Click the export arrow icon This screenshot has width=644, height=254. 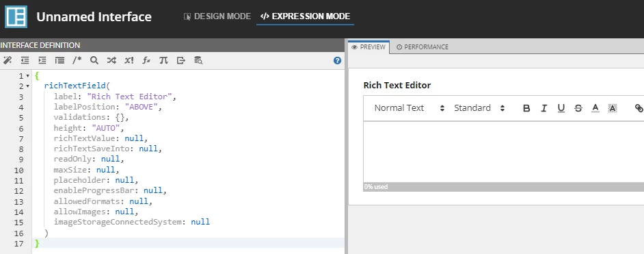(181, 60)
